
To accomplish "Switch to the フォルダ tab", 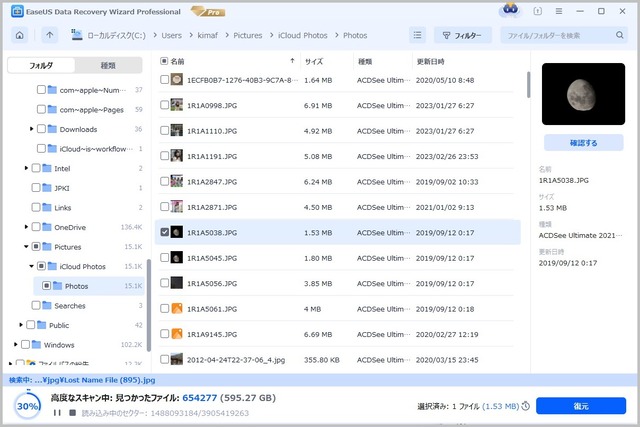I will click(x=41, y=65).
